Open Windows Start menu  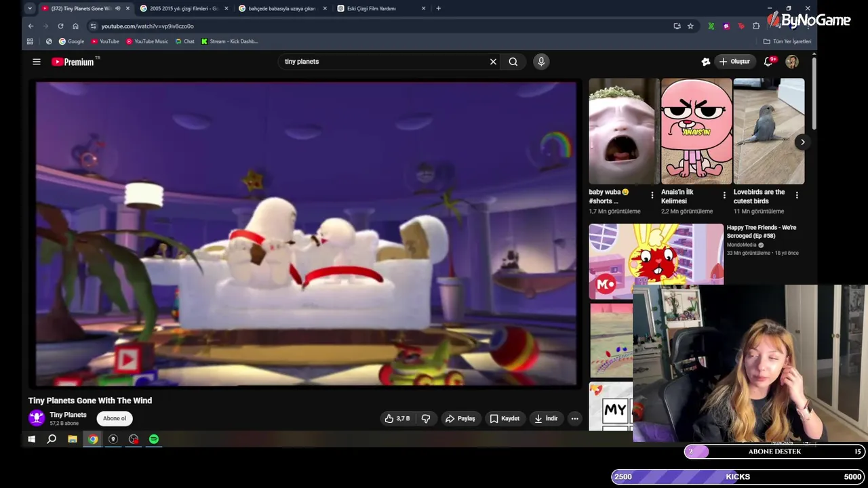coord(31,439)
